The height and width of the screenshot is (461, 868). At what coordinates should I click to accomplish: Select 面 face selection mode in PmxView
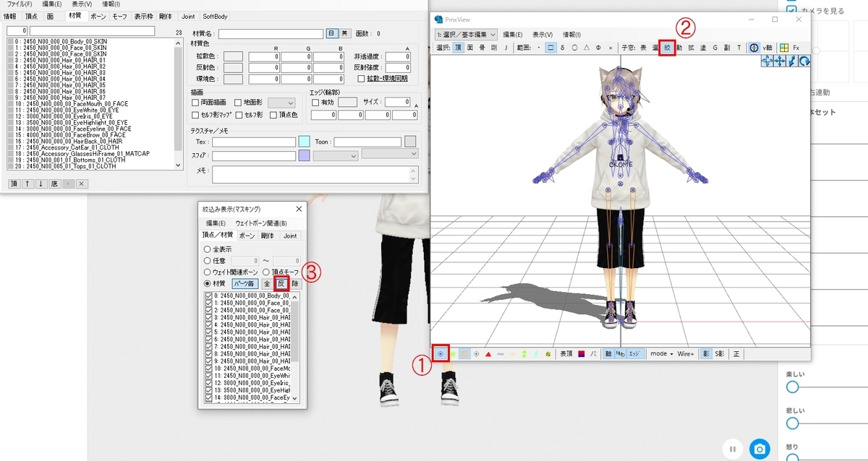click(470, 47)
